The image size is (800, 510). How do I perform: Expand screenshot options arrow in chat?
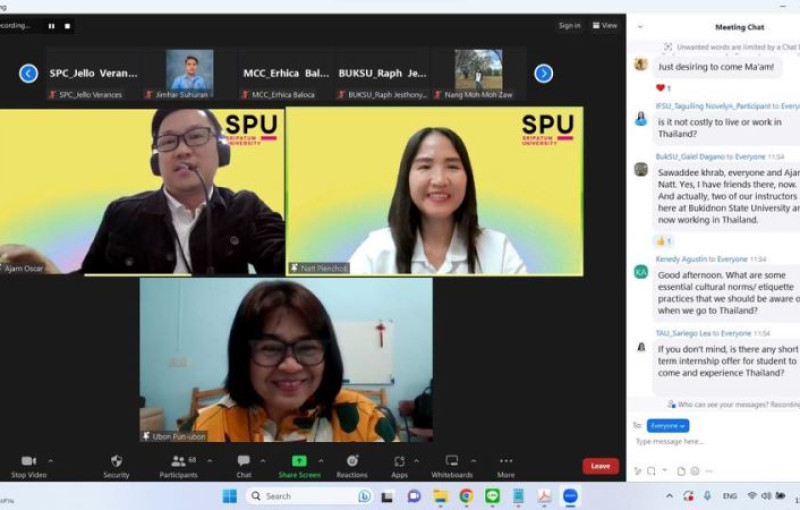coord(665,470)
